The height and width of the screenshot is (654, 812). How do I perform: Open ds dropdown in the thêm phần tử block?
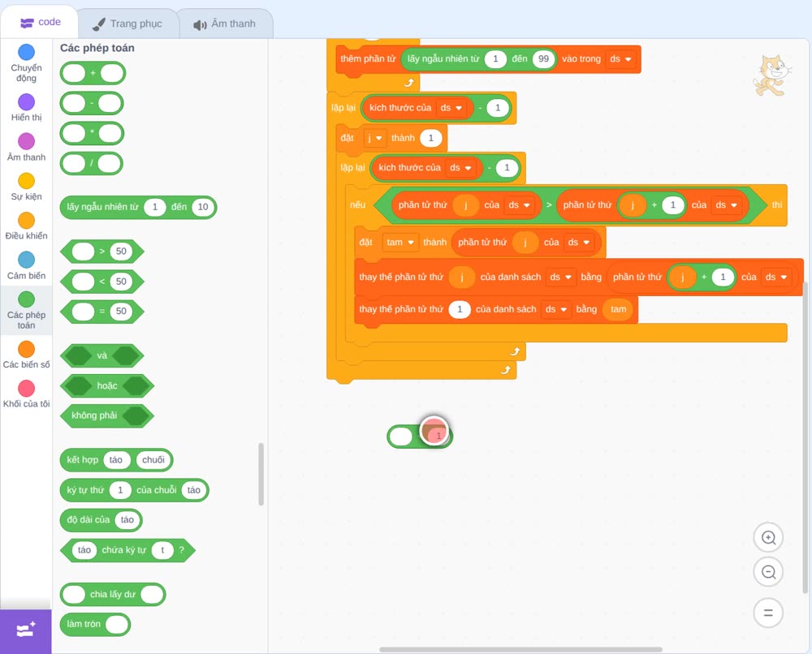620,59
